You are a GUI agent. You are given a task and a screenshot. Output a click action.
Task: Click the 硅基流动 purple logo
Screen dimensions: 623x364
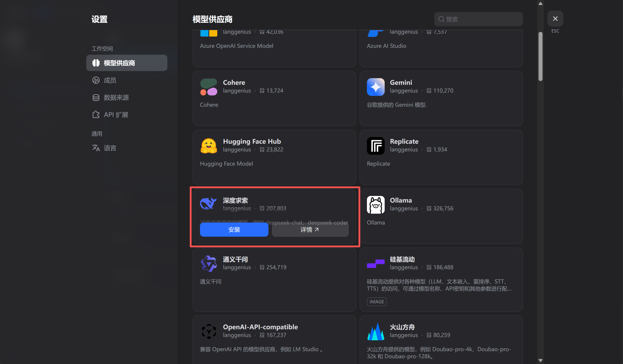coord(376,263)
